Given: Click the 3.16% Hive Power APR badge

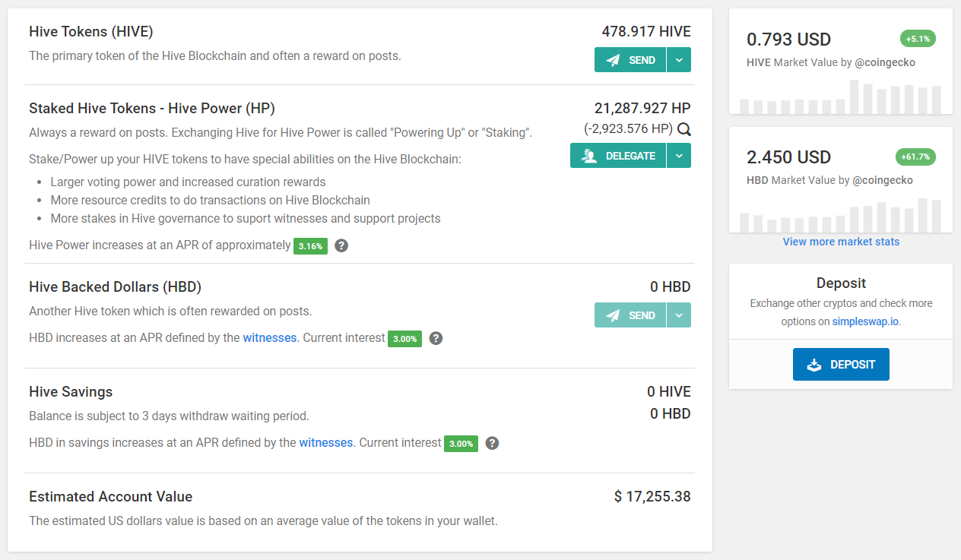Looking at the screenshot, I should 310,246.
